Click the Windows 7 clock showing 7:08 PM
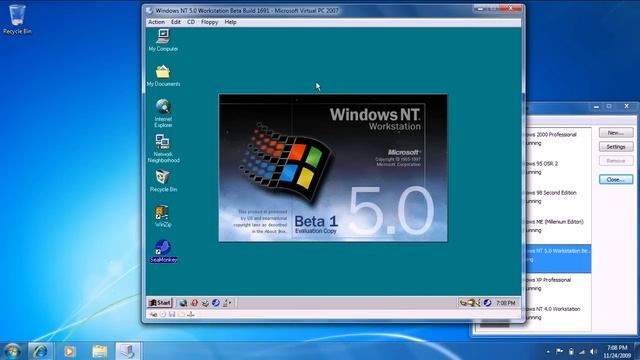This screenshot has height=360, width=640. (617, 351)
